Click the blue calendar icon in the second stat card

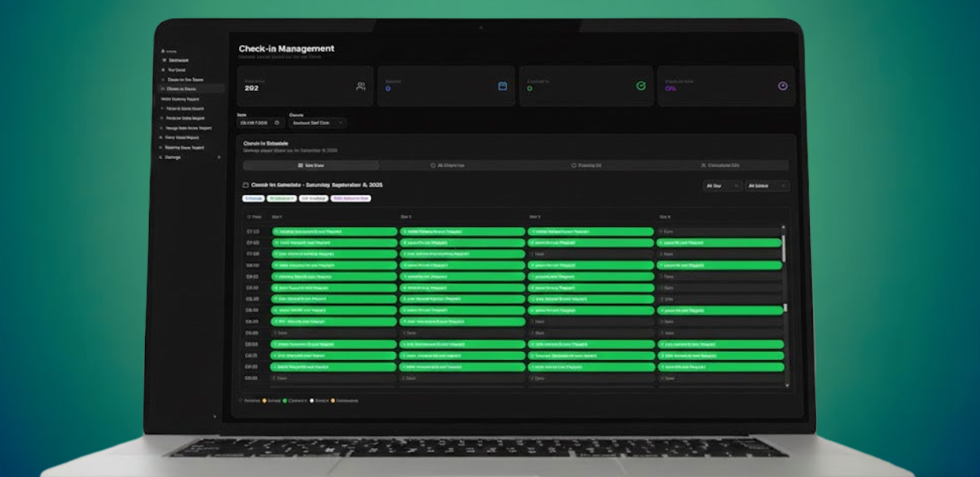point(502,86)
